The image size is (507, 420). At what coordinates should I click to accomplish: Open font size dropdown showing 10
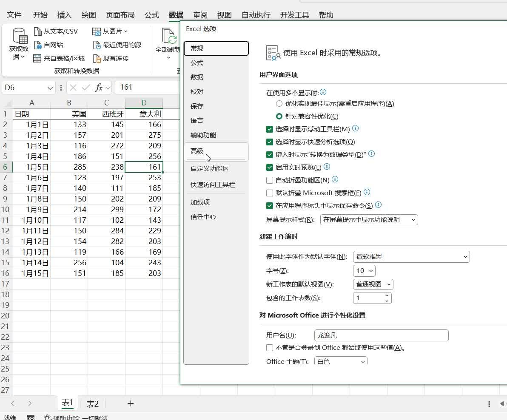coord(365,271)
